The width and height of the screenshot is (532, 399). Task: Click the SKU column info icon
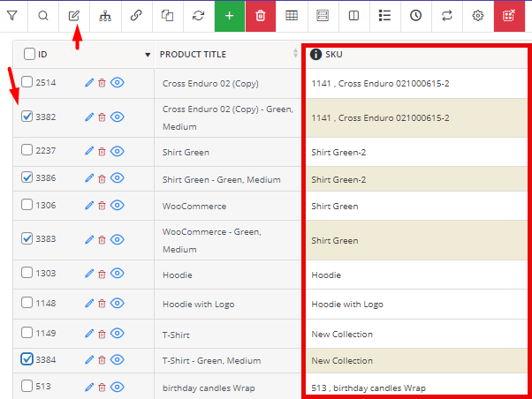315,54
